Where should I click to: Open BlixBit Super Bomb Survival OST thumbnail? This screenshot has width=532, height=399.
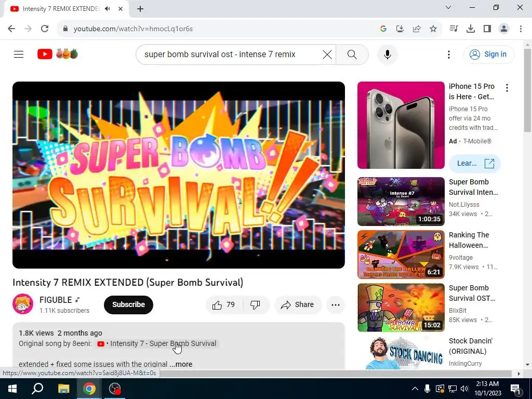click(x=401, y=308)
